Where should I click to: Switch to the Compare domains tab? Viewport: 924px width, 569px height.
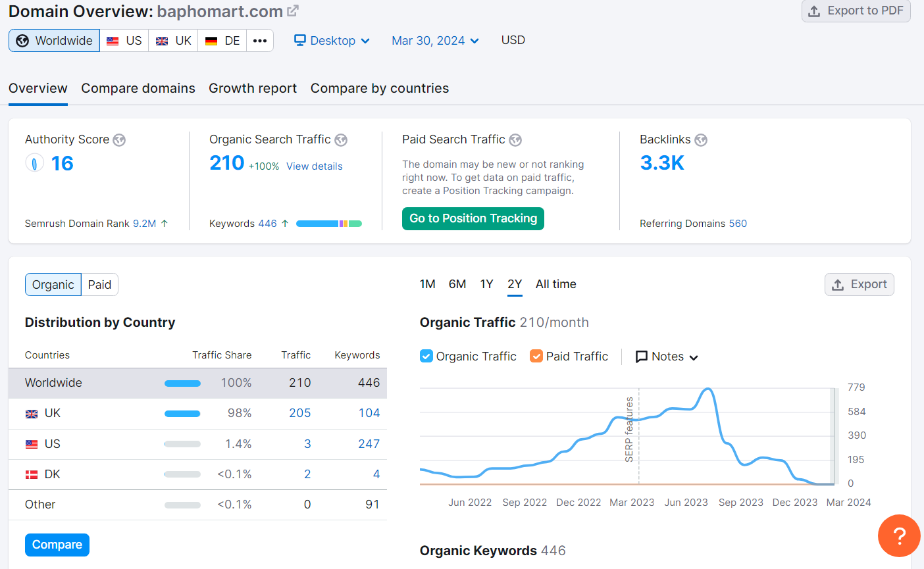(138, 87)
